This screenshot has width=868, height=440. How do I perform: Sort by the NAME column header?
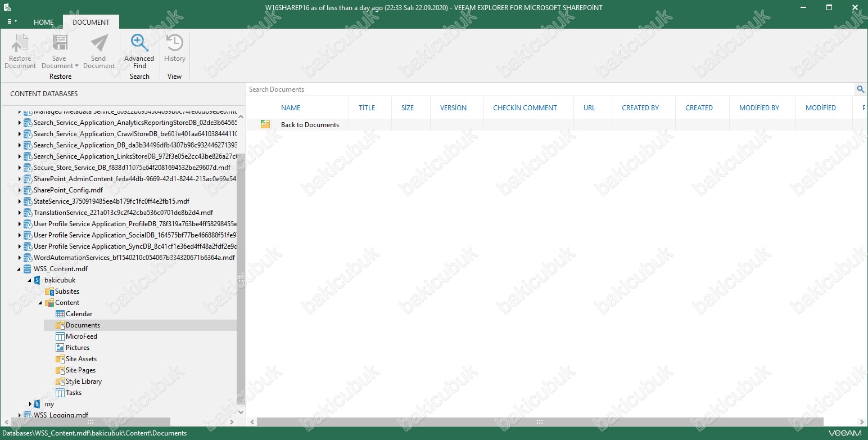pyautogui.click(x=291, y=107)
